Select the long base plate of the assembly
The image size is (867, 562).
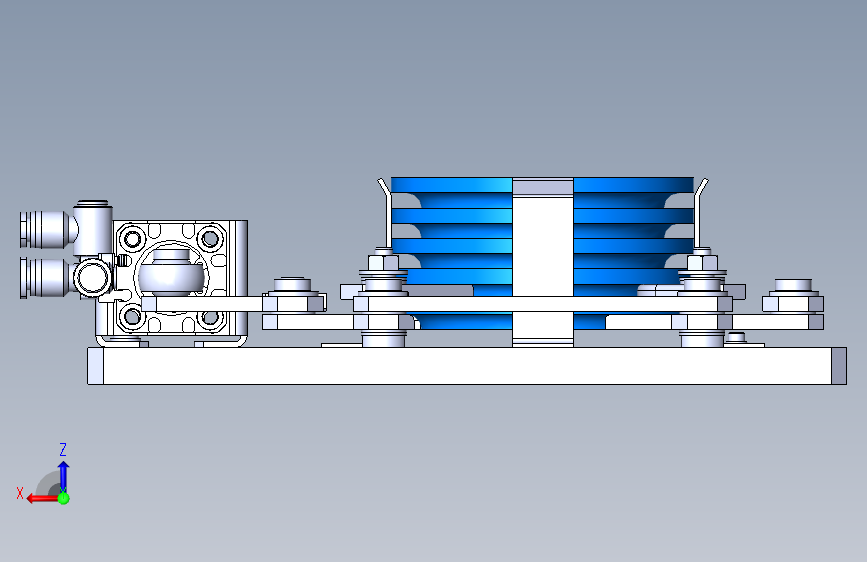(467, 366)
